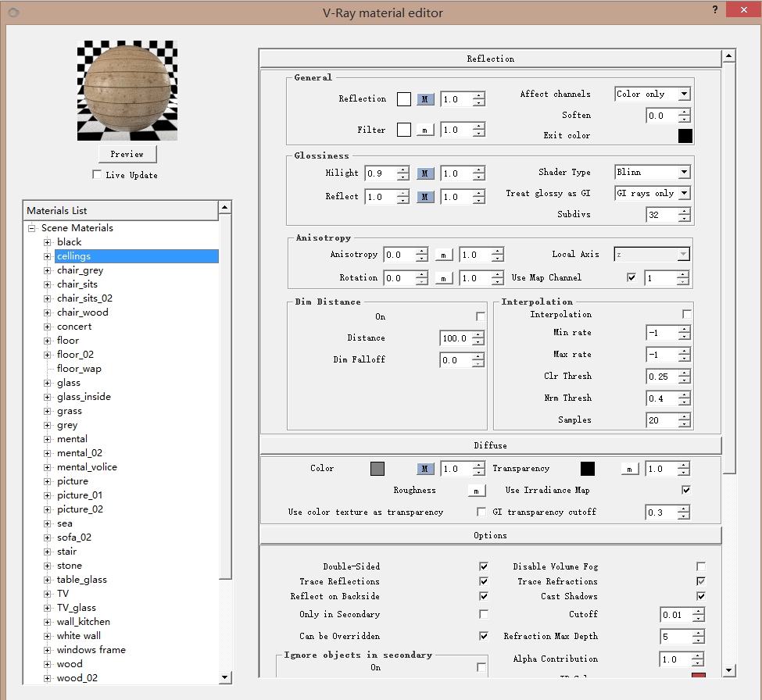The height and width of the screenshot is (700, 762).
Task: Click the Preview button
Action: (x=127, y=154)
